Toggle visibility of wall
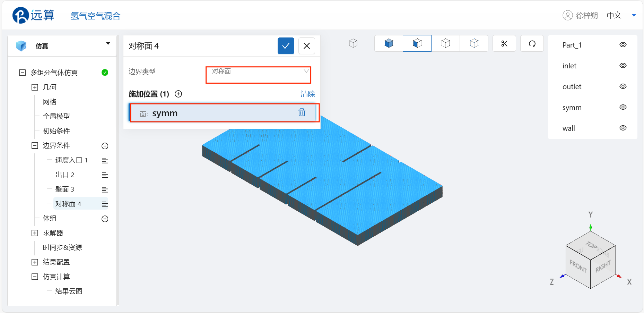The height and width of the screenshot is (313, 644). coord(623,128)
